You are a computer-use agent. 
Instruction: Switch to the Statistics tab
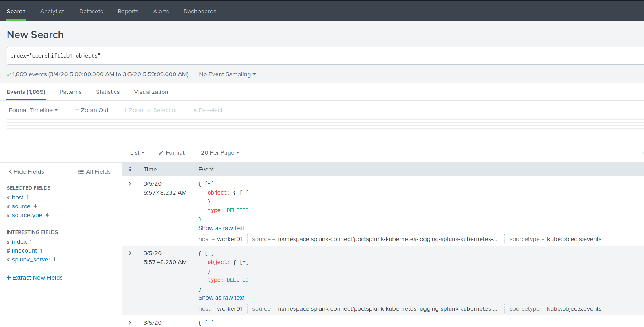108,92
